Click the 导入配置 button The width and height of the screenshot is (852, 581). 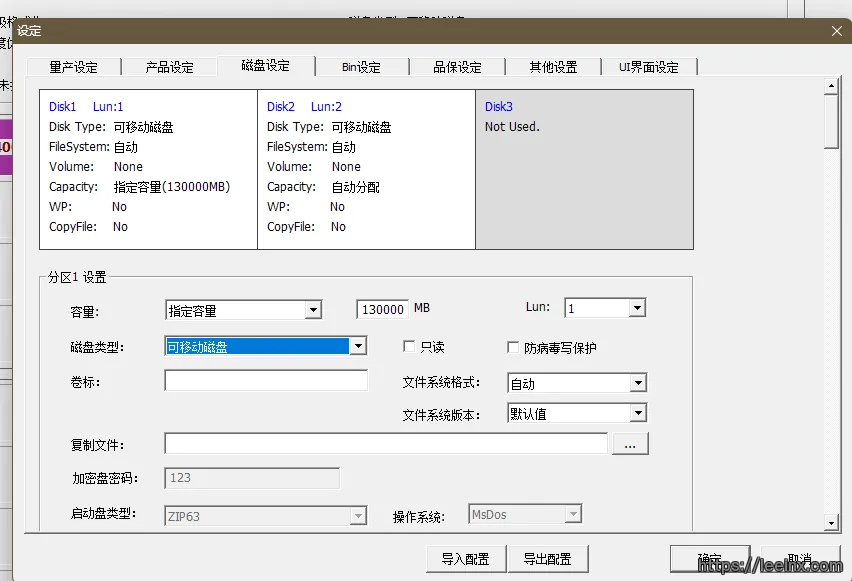click(x=465, y=559)
